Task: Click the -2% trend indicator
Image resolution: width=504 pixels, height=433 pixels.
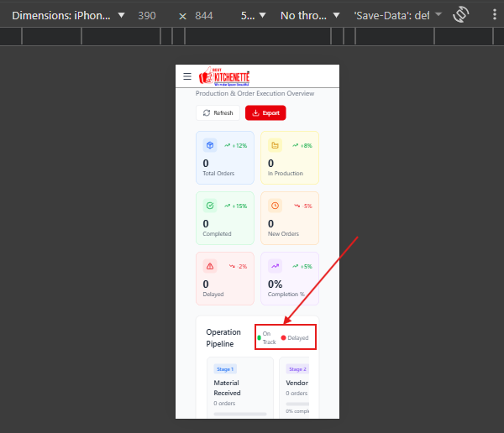Action: [x=239, y=266]
